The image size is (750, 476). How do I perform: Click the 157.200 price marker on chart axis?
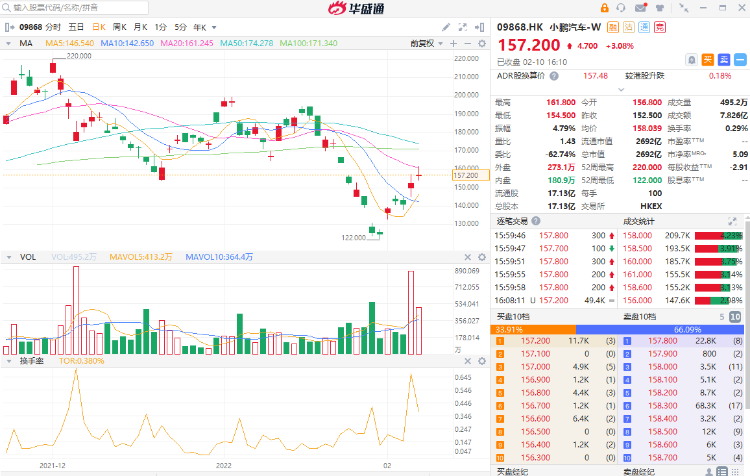[x=471, y=176]
